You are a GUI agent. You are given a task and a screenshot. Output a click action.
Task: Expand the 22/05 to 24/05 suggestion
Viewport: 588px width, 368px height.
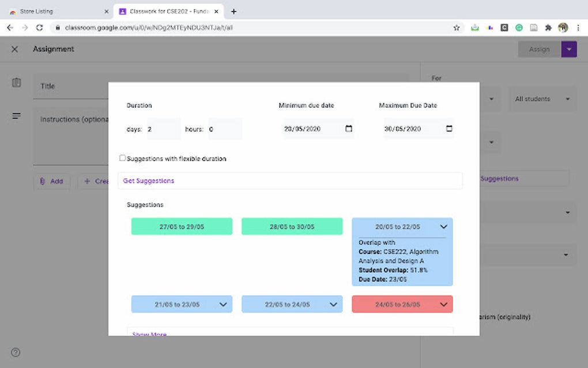[333, 304]
